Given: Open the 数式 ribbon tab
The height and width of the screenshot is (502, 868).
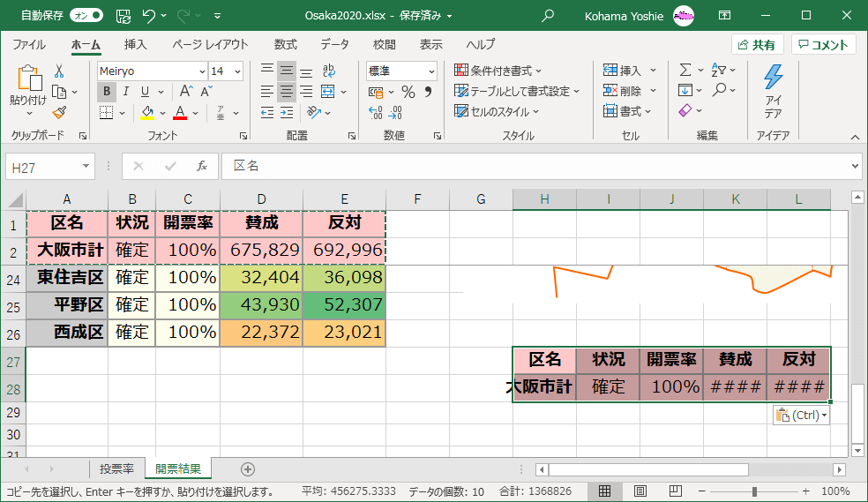Looking at the screenshot, I should point(286,45).
